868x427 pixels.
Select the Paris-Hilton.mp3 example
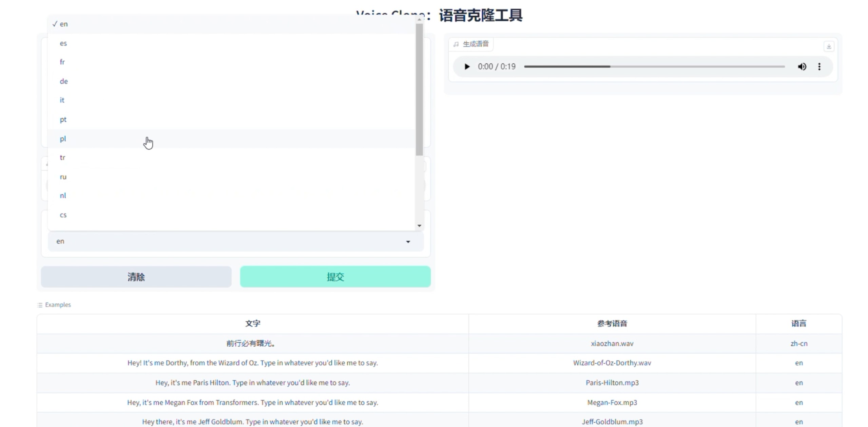(612, 383)
